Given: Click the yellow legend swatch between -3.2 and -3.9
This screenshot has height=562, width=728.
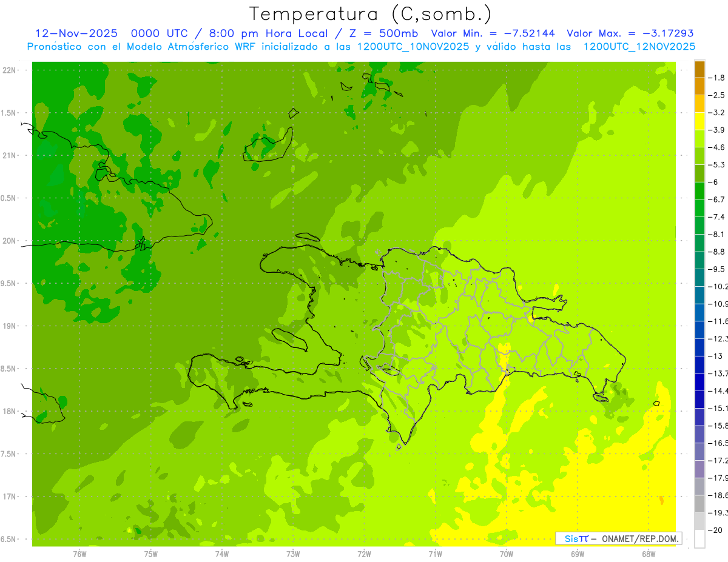Looking at the screenshot, I should coord(699,121).
